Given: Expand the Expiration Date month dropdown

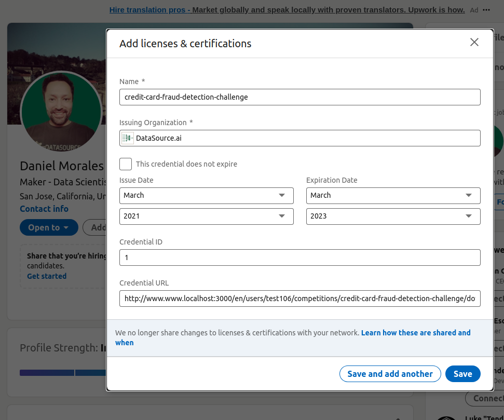Looking at the screenshot, I should coord(393,196).
